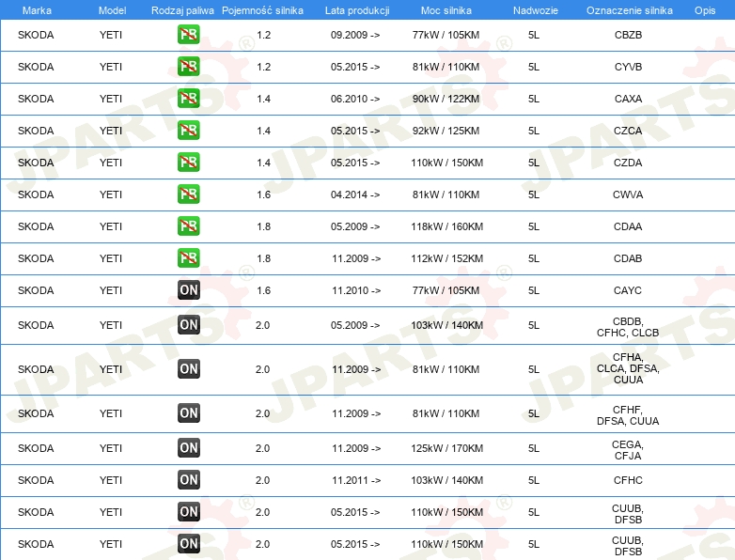The width and height of the screenshot is (735, 560).
Task: Click the Lata produkcji column header
Action: pos(357,10)
